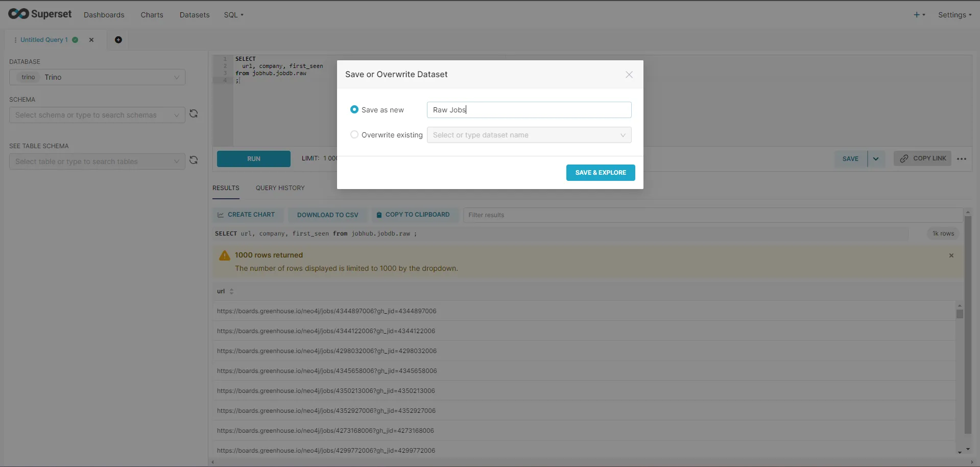Viewport: 980px width, 467px height.
Task: Open the SQL menu in navigation bar
Action: point(233,15)
